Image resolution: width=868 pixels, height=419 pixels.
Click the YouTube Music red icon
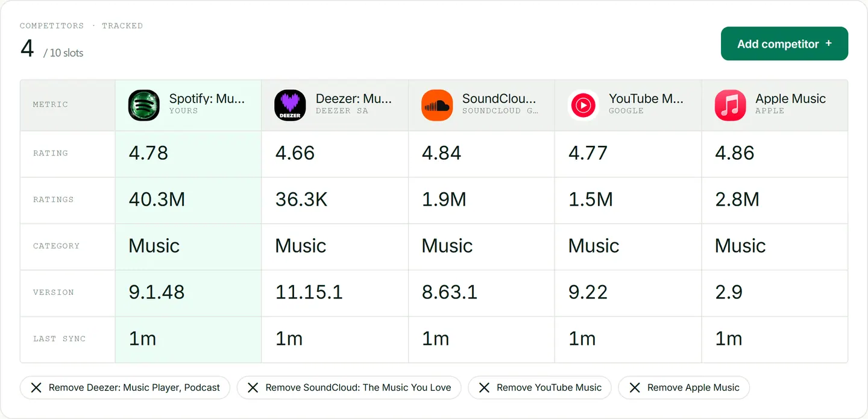[x=583, y=105]
